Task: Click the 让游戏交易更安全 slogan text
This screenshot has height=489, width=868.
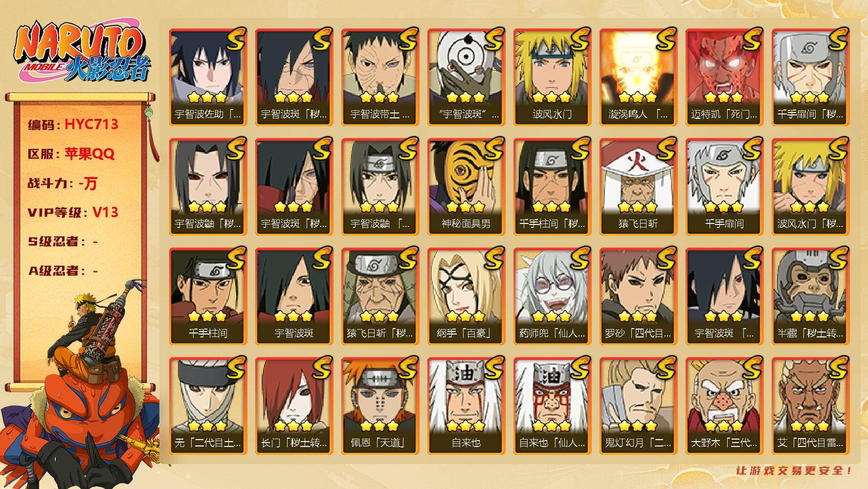Action: (x=794, y=470)
